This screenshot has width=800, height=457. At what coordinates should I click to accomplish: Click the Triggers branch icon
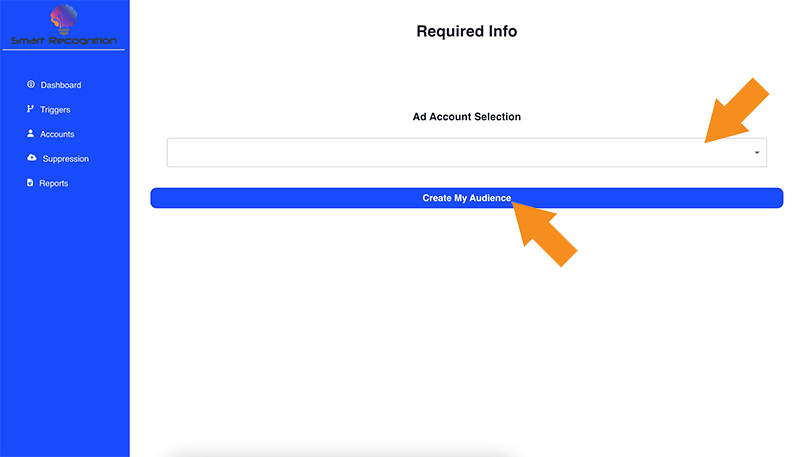(x=30, y=109)
